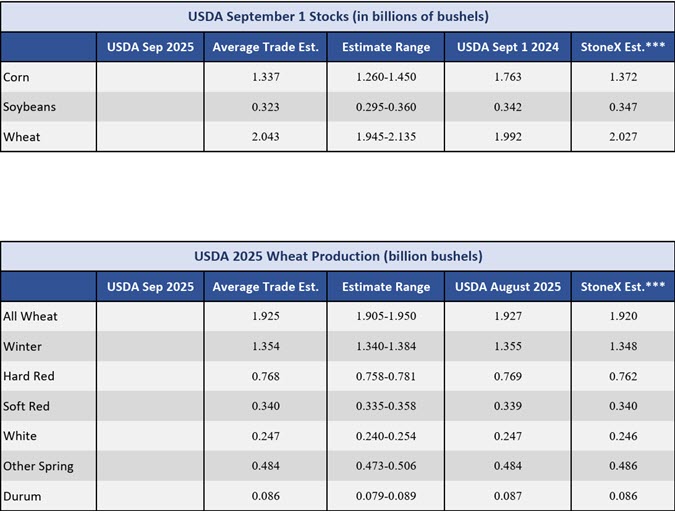This screenshot has width=675, height=512.
Task: Click Hard Red August value 0.769
Action: [508, 376]
